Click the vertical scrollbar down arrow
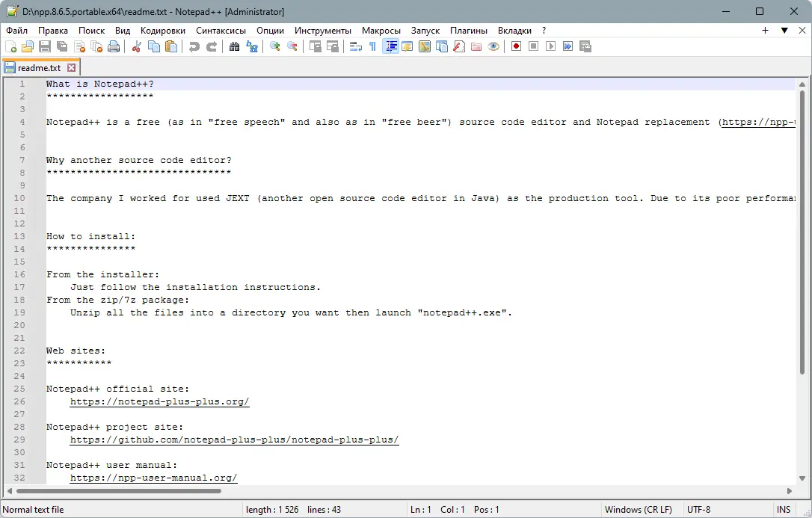This screenshot has height=518, width=812. point(802,478)
